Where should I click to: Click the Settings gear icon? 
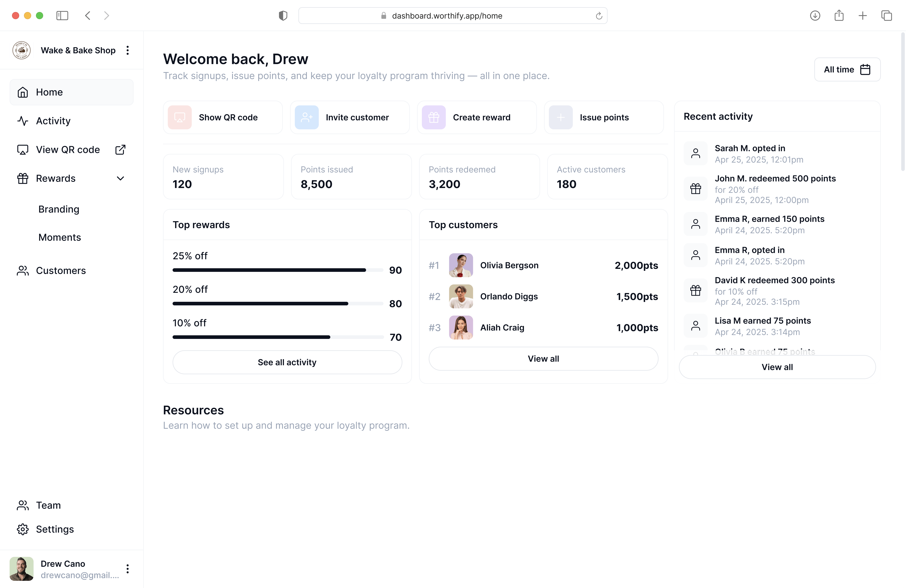[23, 529]
